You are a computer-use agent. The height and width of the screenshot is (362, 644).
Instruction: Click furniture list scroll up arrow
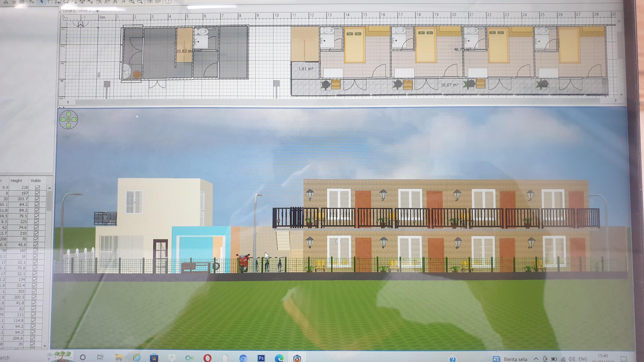tap(50, 188)
